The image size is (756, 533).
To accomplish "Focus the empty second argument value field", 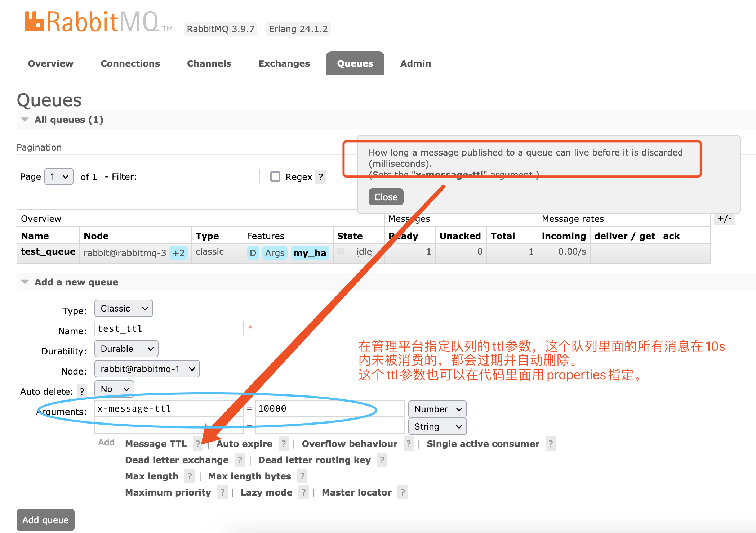I will pos(330,426).
